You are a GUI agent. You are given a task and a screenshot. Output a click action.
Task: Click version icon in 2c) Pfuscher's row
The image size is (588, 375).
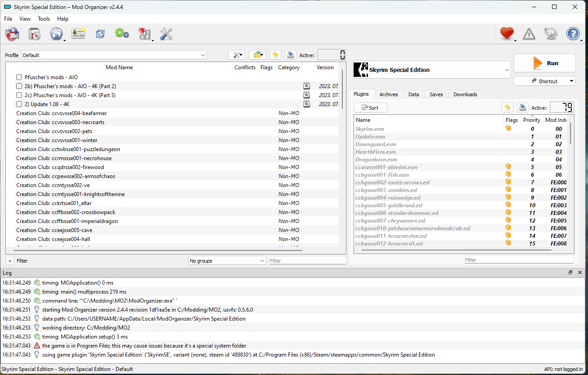[306, 95]
